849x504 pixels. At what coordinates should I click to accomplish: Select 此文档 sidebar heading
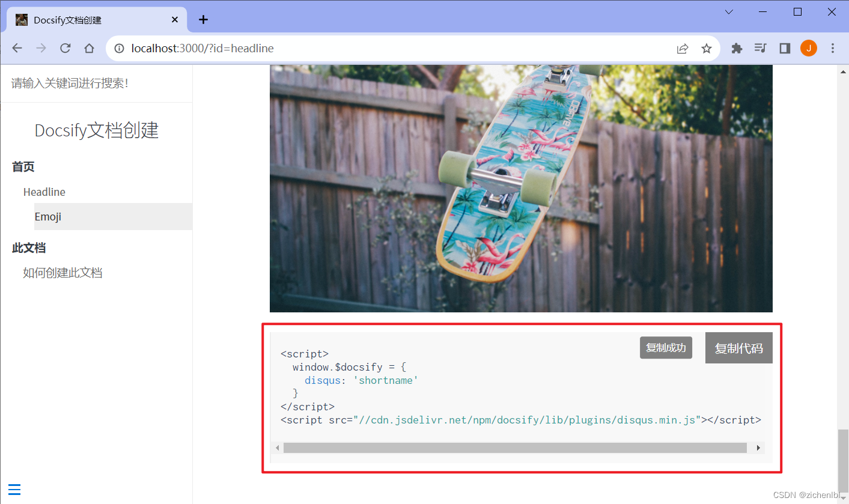(x=29, y=248)
